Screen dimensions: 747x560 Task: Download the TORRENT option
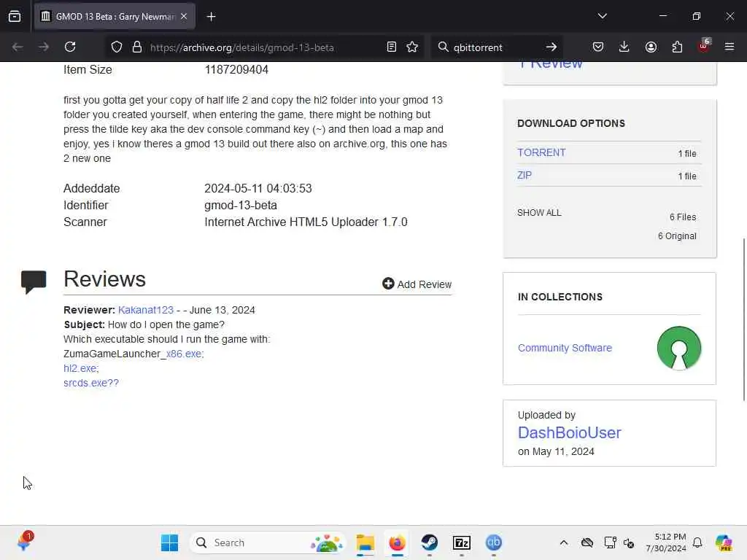pyautogui.click(x=541, y=153)
